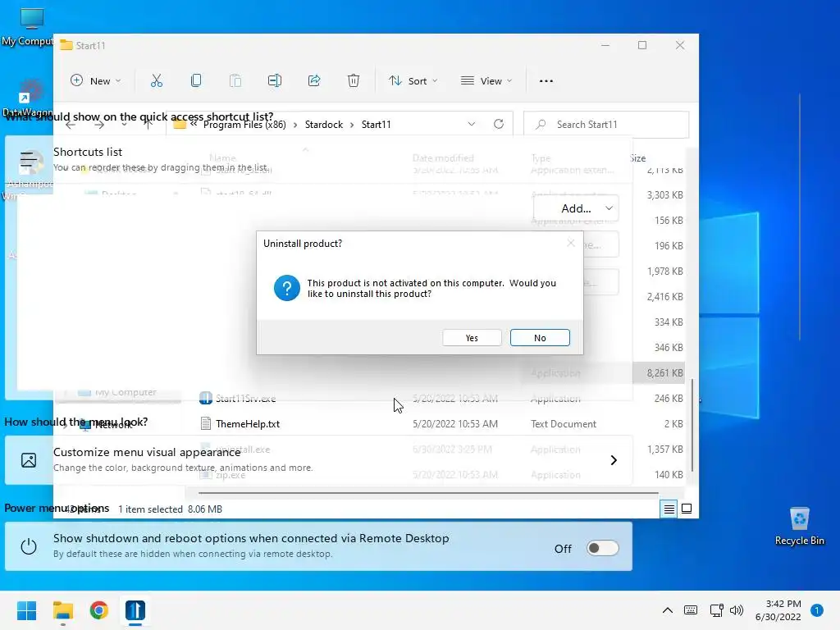The width and height of the screenshot is (840, 630).
Task: Click the network tray icon
Action: pyautogui.click(x=716, y=610)
